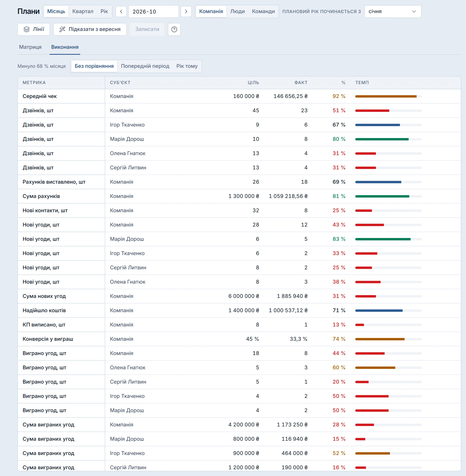Image resolution: width=466 pixels, height=476 pixels.
Task: Open help question mark button
Action: pyautogui.click(x=174, y=29)
